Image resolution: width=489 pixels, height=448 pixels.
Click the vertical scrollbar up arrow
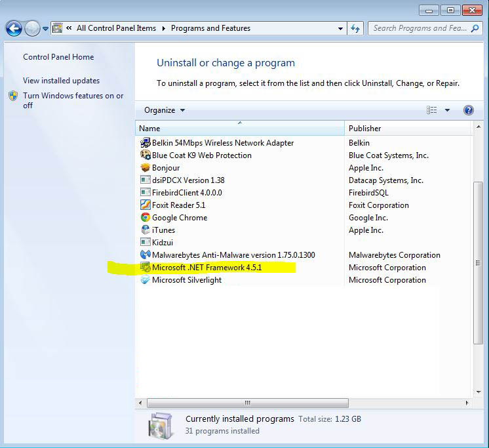click(478, 127)
